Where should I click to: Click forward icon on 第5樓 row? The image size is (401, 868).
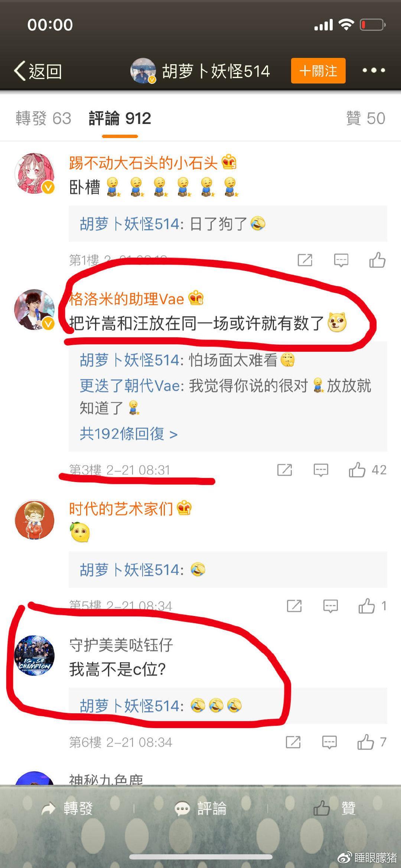click(x=294, y=606)
